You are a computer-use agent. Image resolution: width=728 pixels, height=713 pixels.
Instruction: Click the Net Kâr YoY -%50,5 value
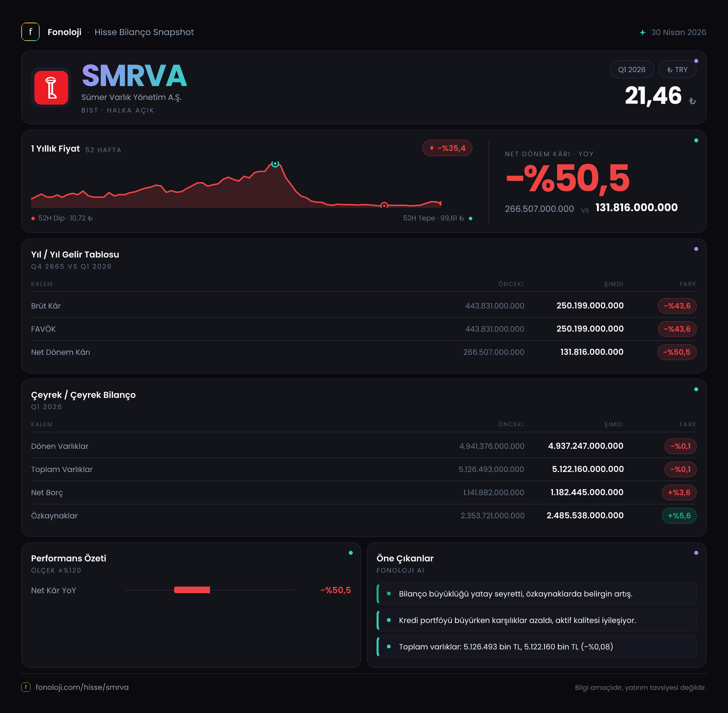(336, 591)
